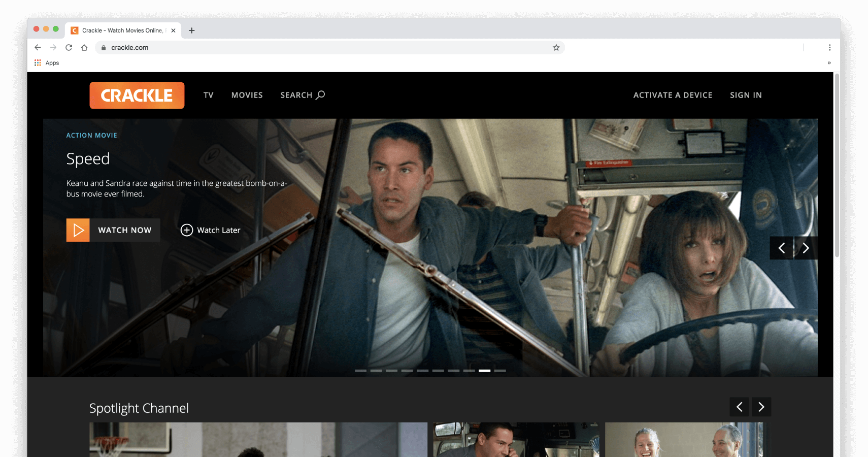
Task: Go back in Spotlight Channel with left arrow
Action: click(x=739, y=407)
